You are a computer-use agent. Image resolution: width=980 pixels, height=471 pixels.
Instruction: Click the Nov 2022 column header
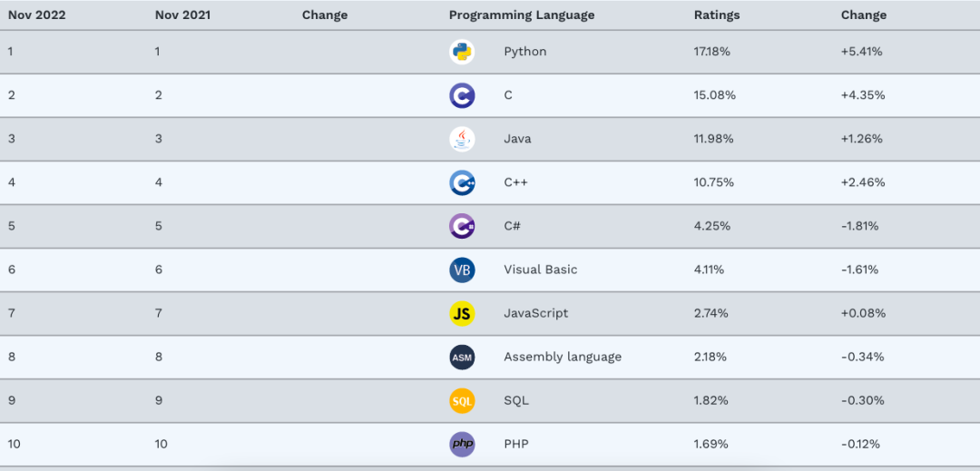(x=36, y=15)
